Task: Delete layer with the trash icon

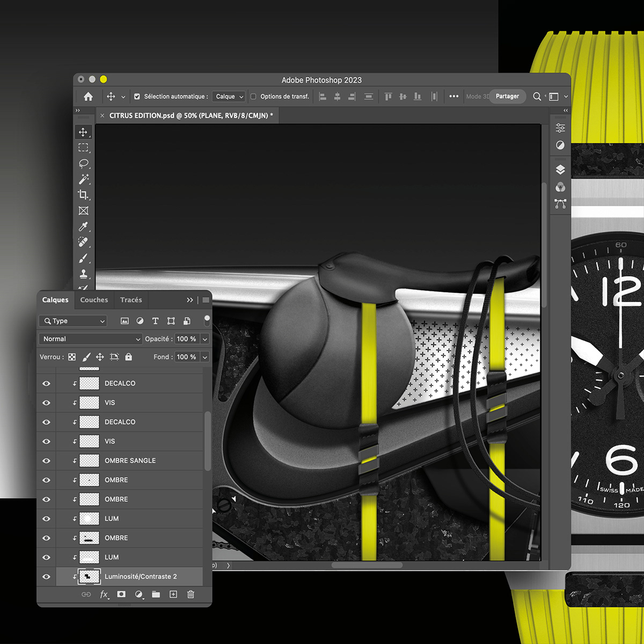Action: tap(191, 594)
